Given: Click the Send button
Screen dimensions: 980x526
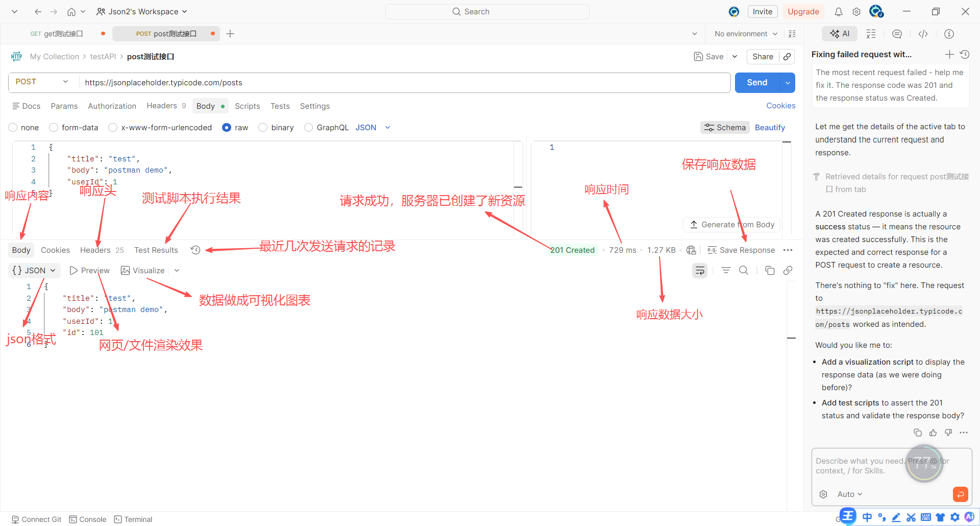Looking at the screenshot, I should coord(757,83).
